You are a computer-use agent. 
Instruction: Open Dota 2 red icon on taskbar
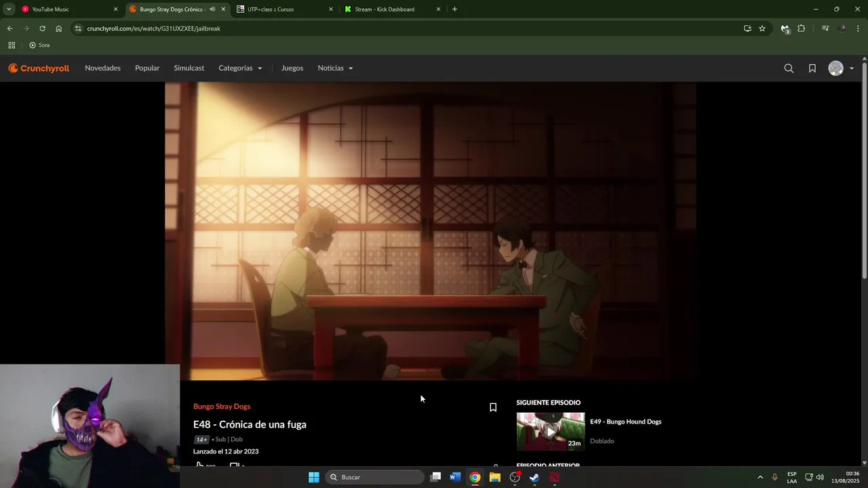click(555, 477)
